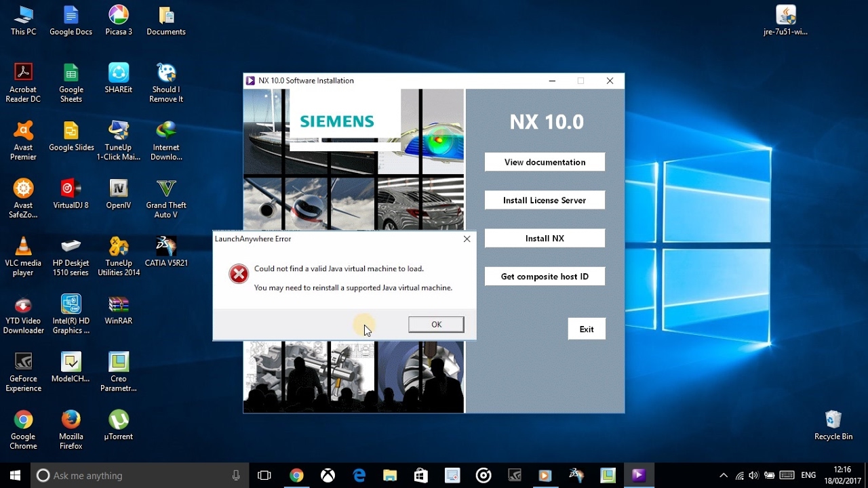
Task: Click View documentation button
Action: [545, 162]
